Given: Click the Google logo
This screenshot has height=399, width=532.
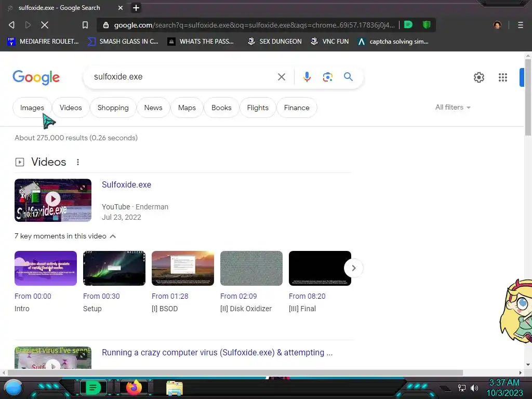Looking at the screenshot, I should pyautogui.click(x=36, y=77).
